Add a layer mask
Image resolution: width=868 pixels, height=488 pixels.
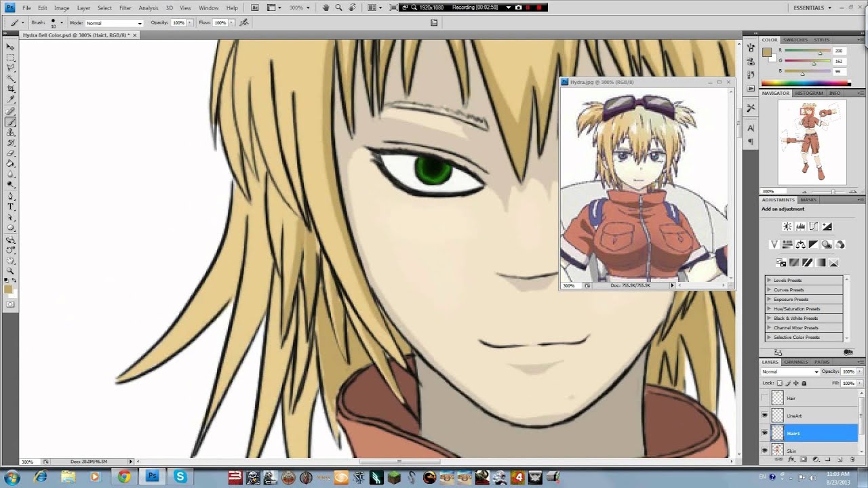tap(803, 459)
